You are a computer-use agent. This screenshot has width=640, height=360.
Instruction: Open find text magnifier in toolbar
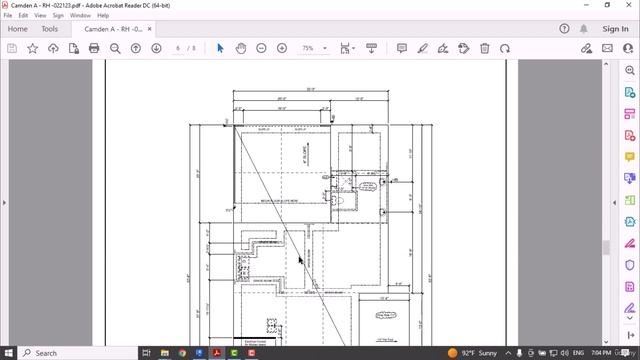[115, 49]
